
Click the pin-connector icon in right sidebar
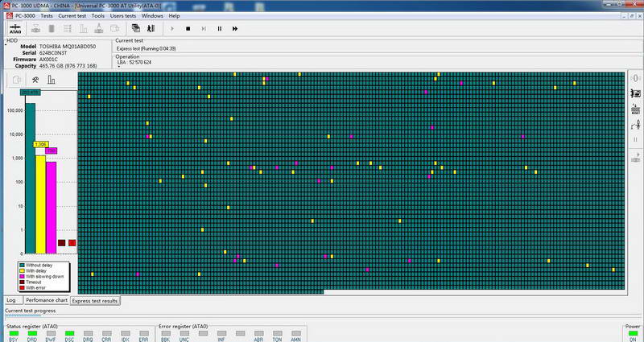(636, 125)
